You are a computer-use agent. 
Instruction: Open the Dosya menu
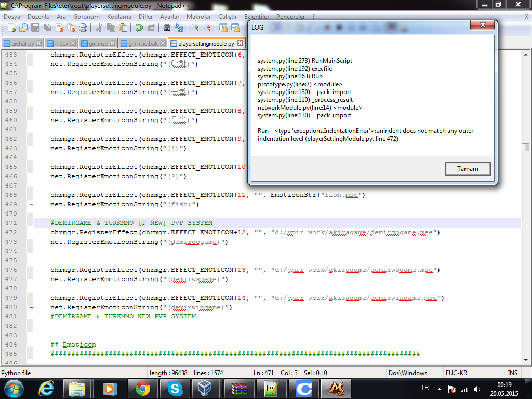pyautogui.click(x=12, y=17)
